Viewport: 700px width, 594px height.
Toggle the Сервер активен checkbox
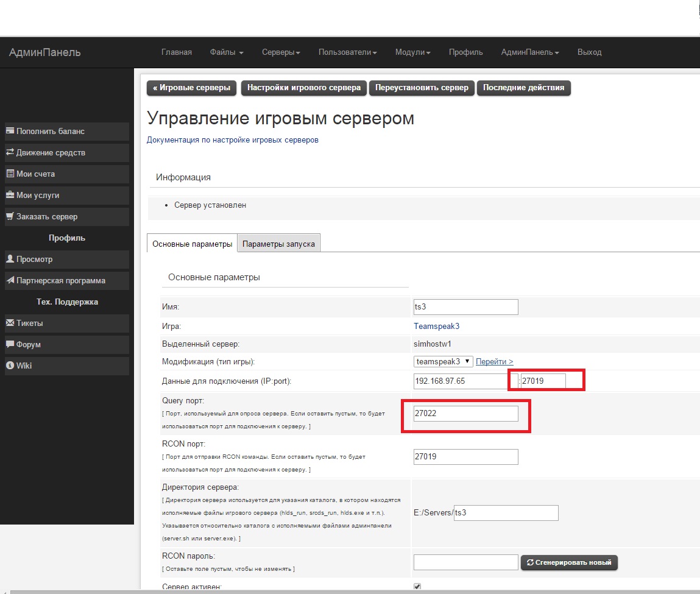coord(417,587)
